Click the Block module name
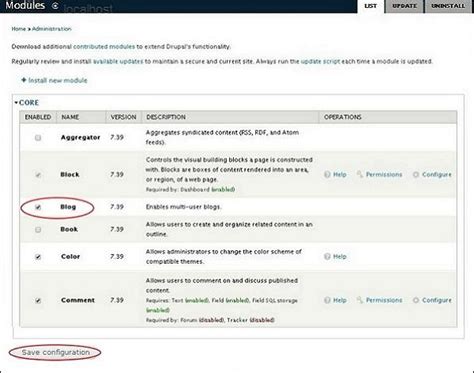The height and width of the screenshot is (373, 474). (x=70, y=174)
